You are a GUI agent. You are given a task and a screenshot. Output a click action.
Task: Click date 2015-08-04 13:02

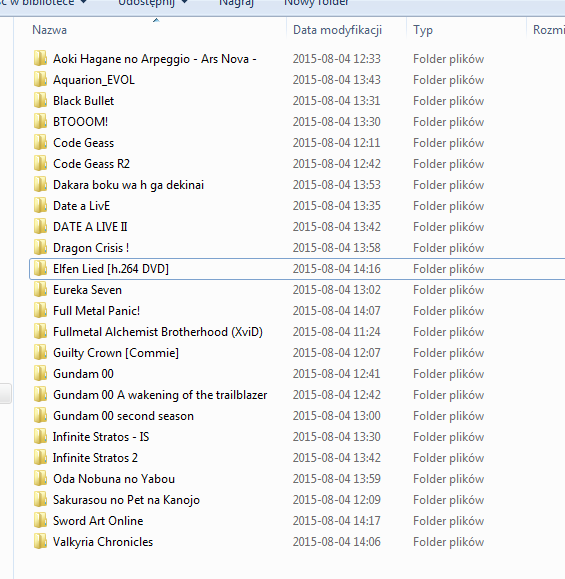pos(336,290)
